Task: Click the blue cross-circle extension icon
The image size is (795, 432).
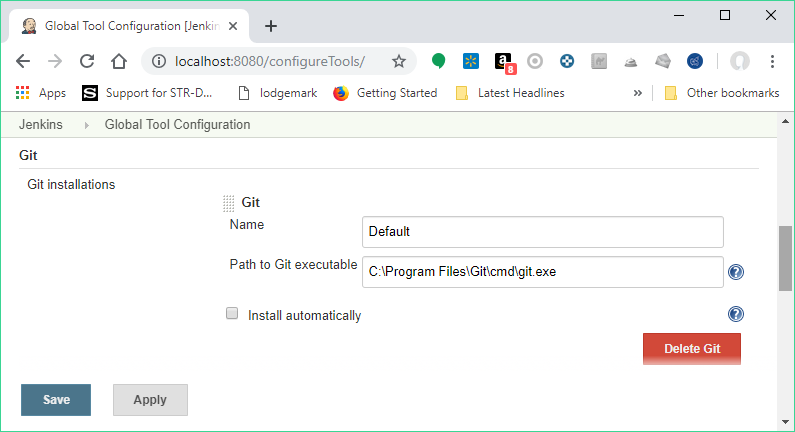Action: (567, 61)
